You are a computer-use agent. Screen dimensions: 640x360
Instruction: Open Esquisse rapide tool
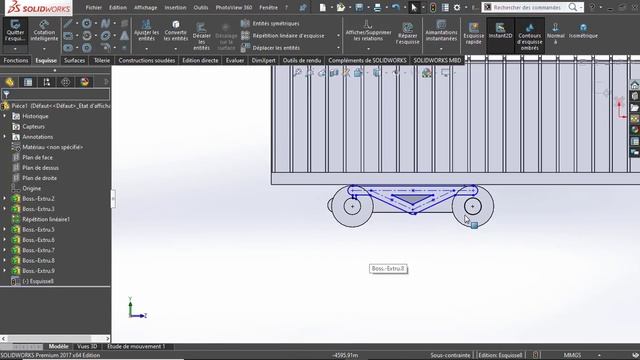point(473,33)
